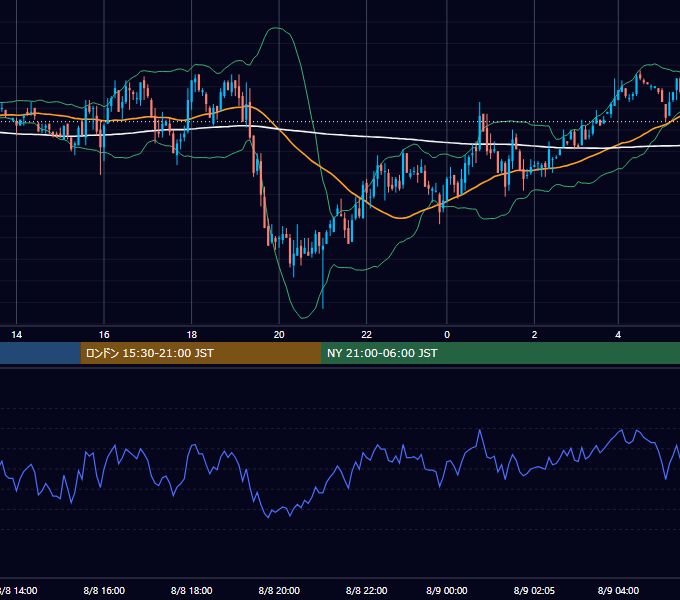Click the 8/9 00:00 date label

click(x=447, y=590)
